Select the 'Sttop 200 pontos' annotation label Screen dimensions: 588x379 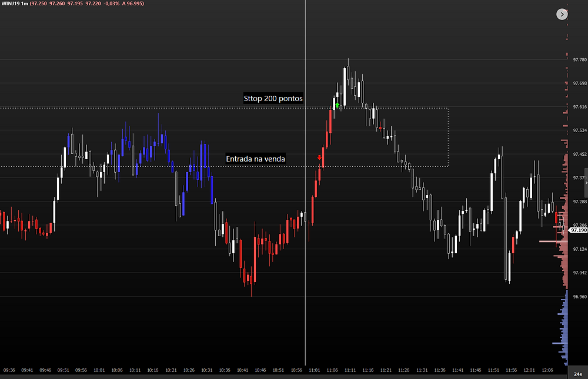273,99
